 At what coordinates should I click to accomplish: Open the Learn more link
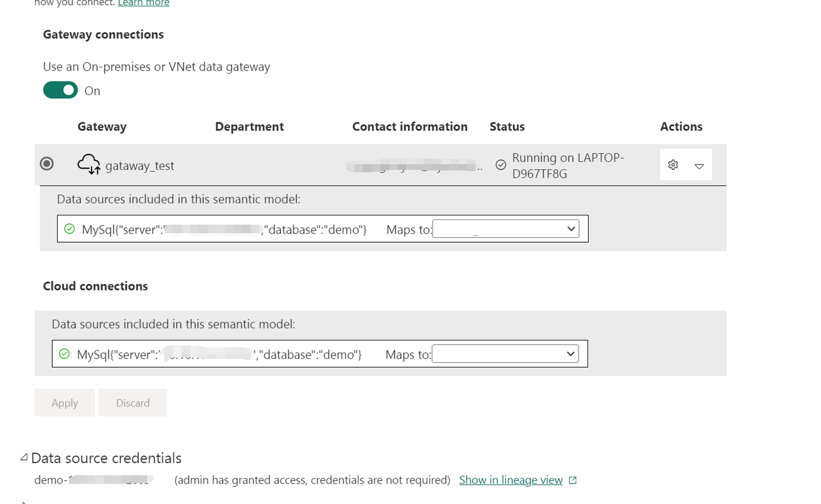click(x=144, y=3)
